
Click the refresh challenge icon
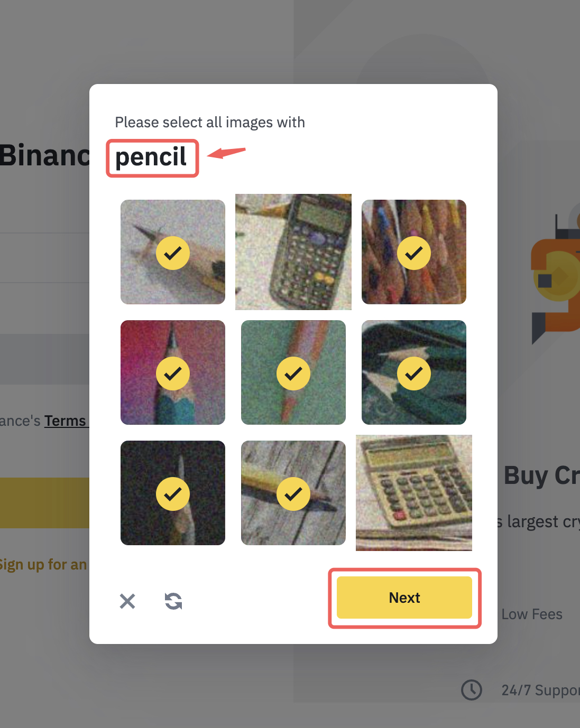(173, 601)
